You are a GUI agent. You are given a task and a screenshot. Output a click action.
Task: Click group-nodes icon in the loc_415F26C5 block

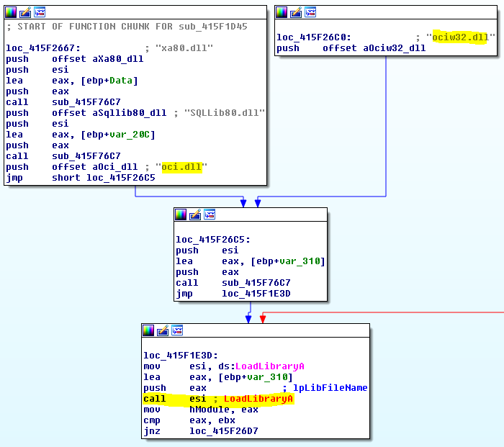click(x=210, y=215)
